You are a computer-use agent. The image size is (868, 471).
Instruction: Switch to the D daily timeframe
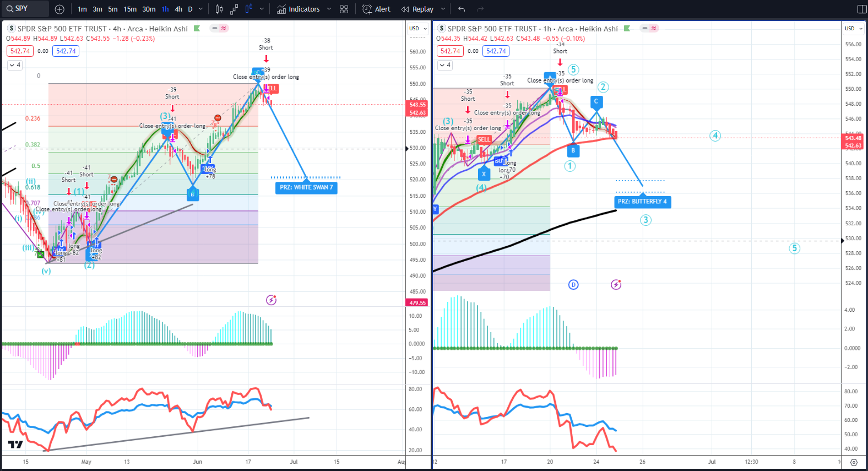(190, 9)
